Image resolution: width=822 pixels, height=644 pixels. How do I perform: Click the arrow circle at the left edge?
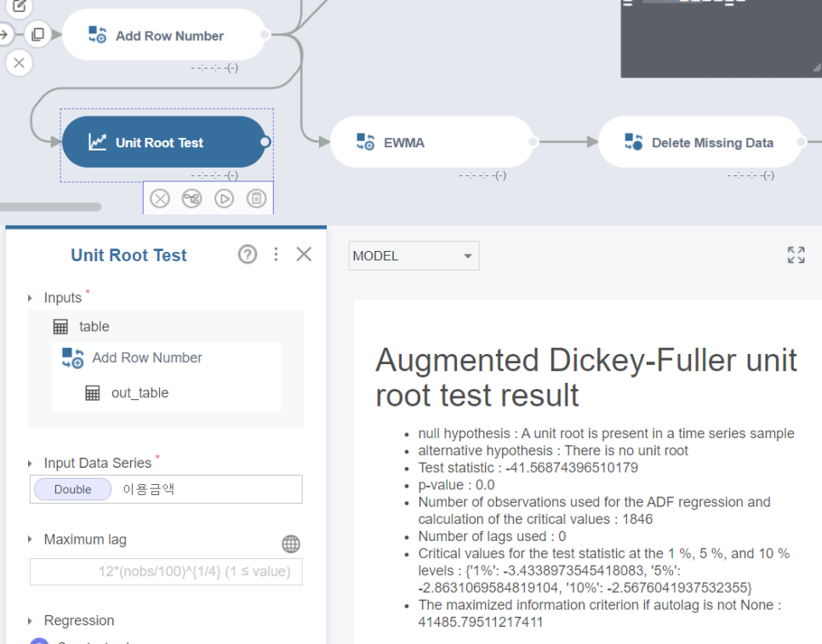[3, 35]
